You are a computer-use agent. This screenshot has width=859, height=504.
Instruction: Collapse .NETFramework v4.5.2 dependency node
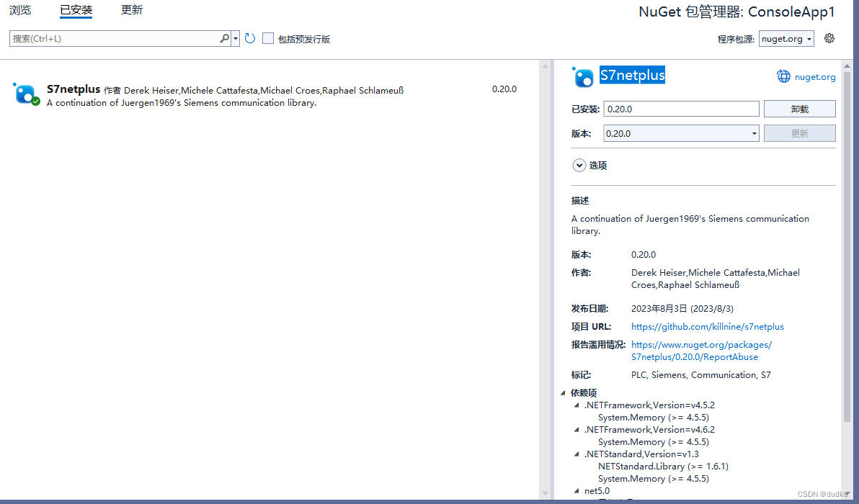[577, 405]
